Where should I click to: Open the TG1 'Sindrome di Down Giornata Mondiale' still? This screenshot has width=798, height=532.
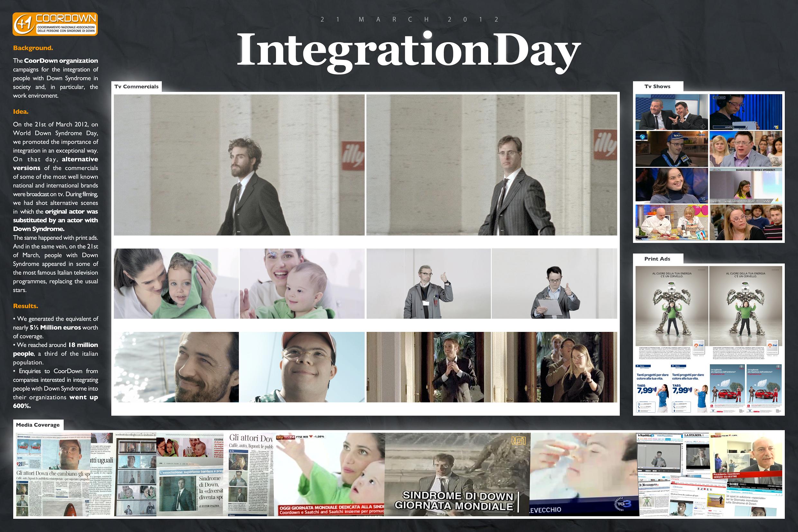457,474
